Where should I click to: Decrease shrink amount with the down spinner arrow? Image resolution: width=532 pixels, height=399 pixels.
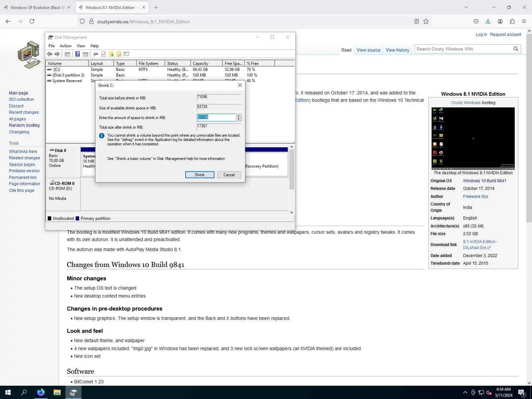click(238, 119)
